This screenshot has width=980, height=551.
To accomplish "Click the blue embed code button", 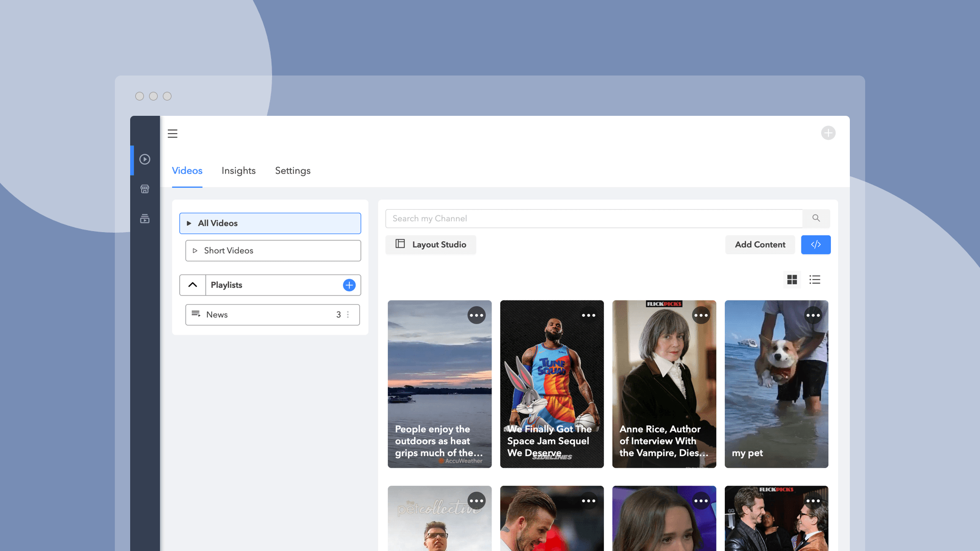I will coord(816,244).
